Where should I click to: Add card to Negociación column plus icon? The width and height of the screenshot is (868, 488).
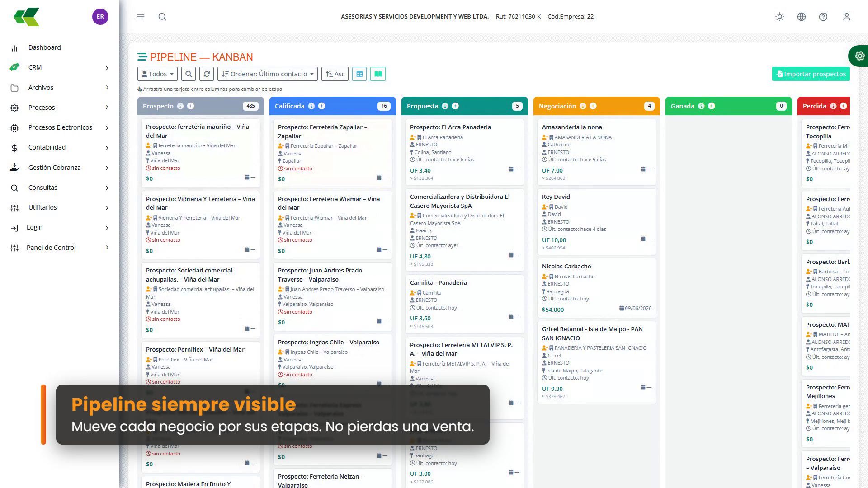593,106
